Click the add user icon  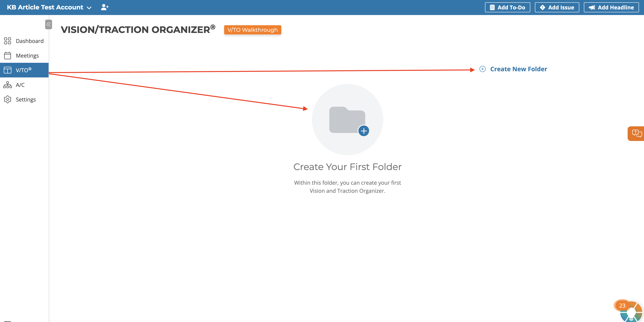(105, 7)
